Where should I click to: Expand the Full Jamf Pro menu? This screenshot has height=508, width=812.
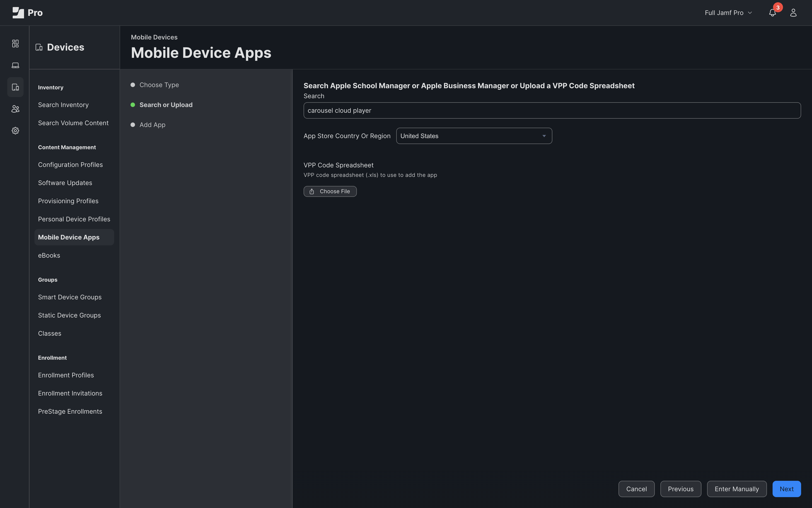728,13
